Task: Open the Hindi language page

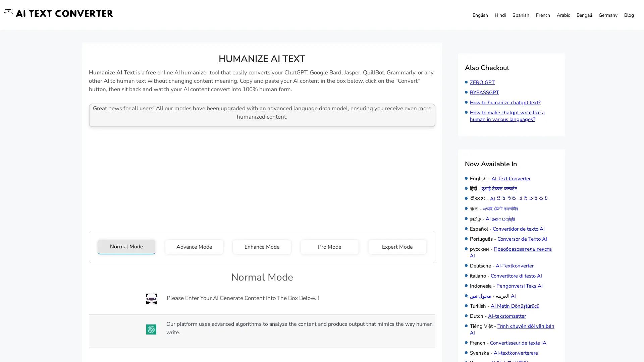Action: click(x=500, y=15)
